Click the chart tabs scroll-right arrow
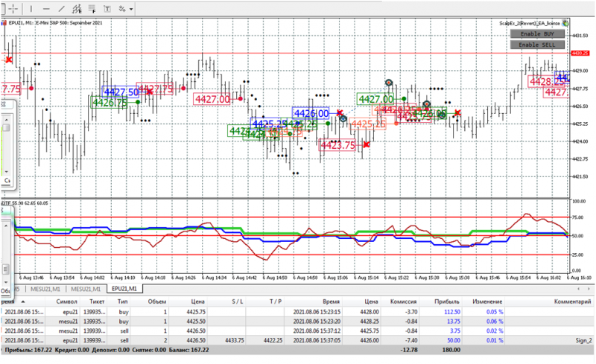Viewport: 596px width, 364px height. coord(589,289)
